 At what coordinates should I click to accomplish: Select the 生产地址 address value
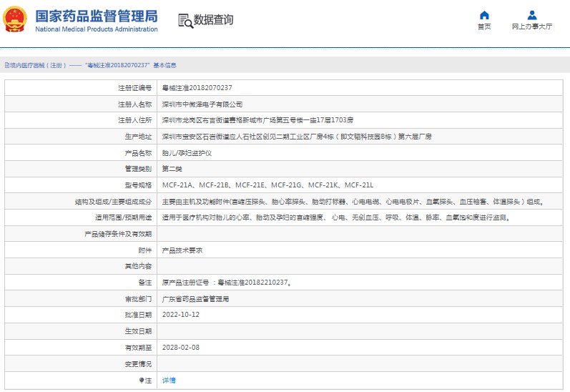point(297,137)
